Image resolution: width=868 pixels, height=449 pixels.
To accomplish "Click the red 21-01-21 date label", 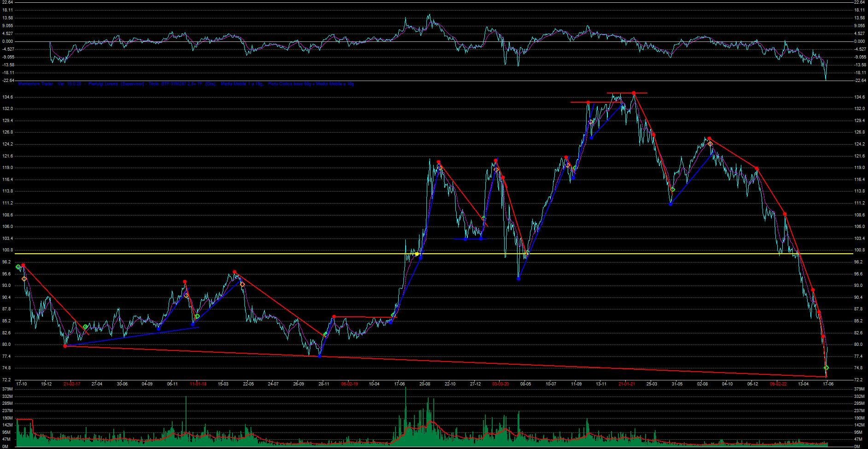I will point(627,384).
